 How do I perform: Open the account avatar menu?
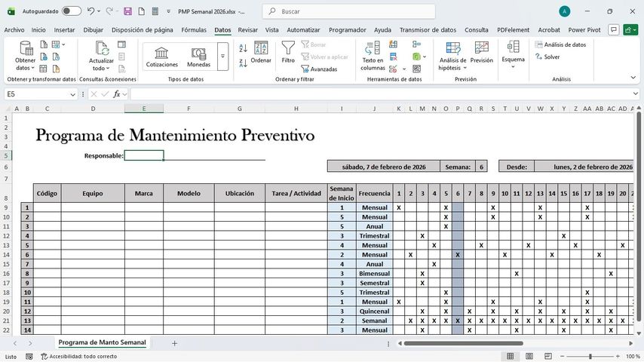(x=564, y=11)
